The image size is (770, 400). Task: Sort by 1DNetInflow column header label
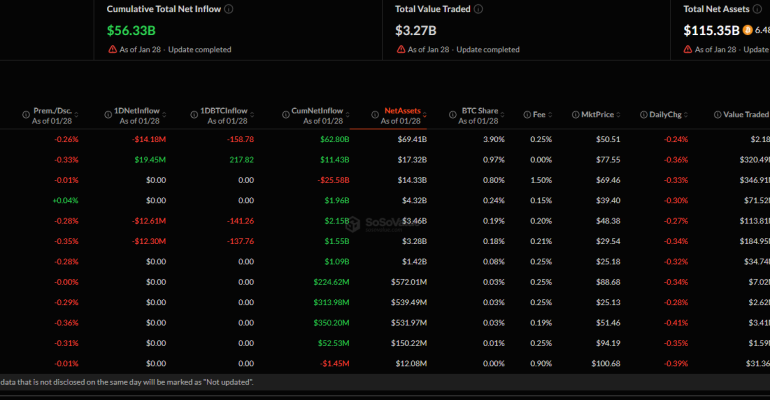click(137, 111)
